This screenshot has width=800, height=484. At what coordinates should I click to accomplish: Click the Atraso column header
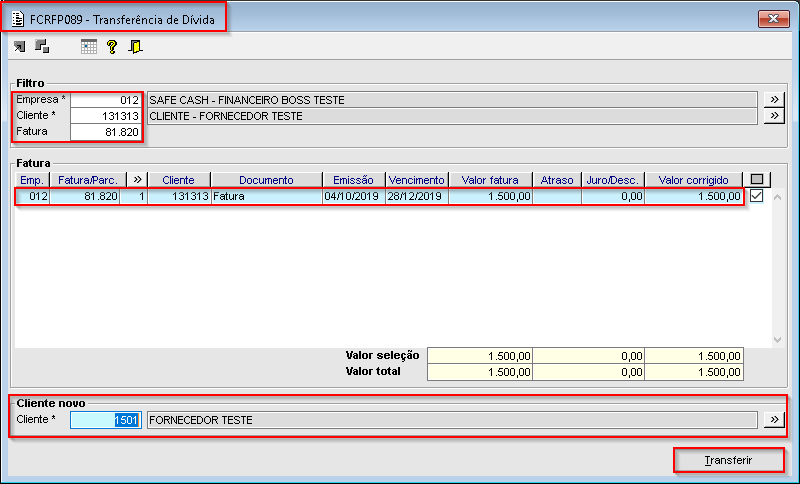click(557, 180)
